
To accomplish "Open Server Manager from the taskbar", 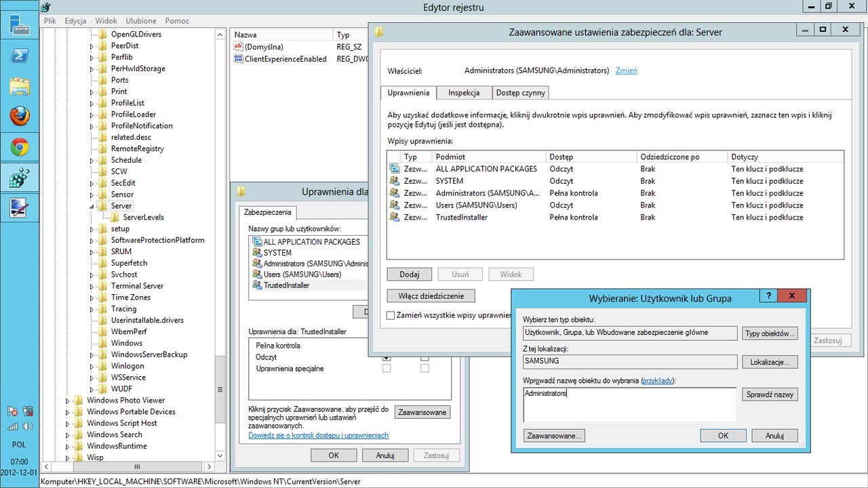I will click(x=20, y=24).
